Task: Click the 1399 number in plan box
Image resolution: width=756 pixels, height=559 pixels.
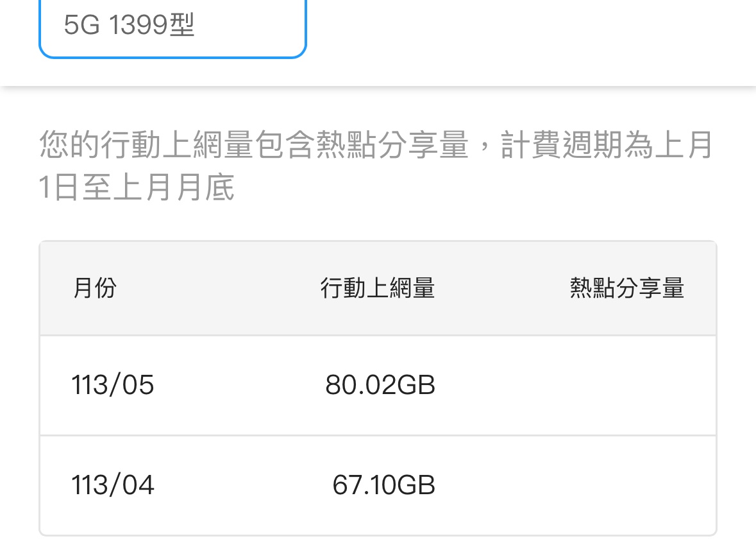Action: (139, 26)
